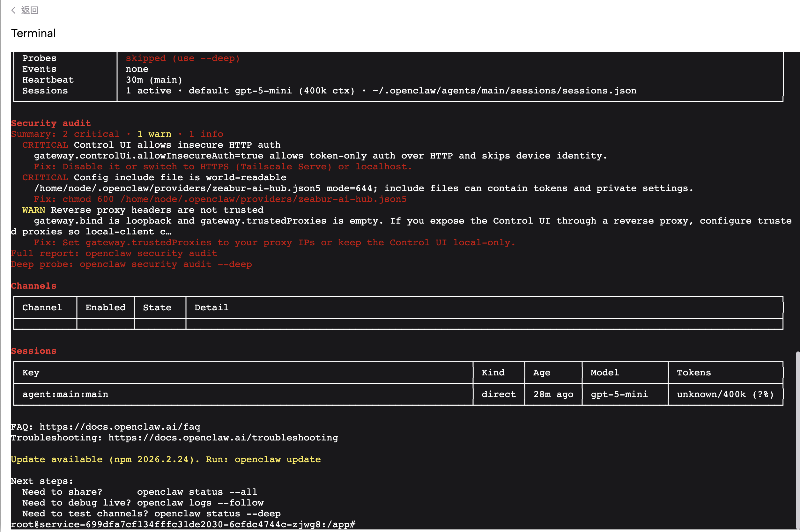Click 'Control UI allows insecure HTTP auth' line

pyautogui.click(x=151, y=144)
